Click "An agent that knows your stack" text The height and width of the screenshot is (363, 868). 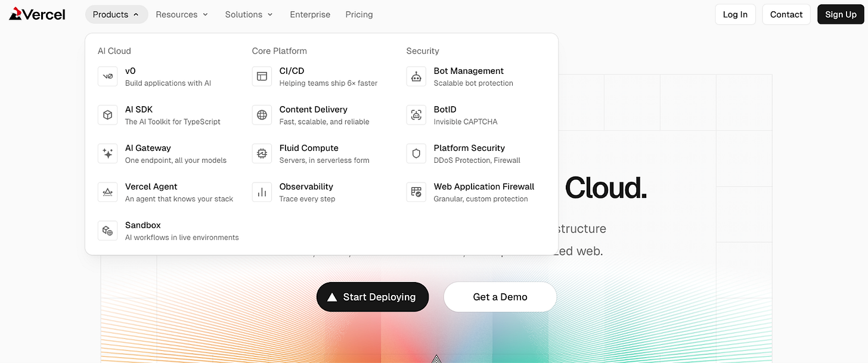point(179,198)
